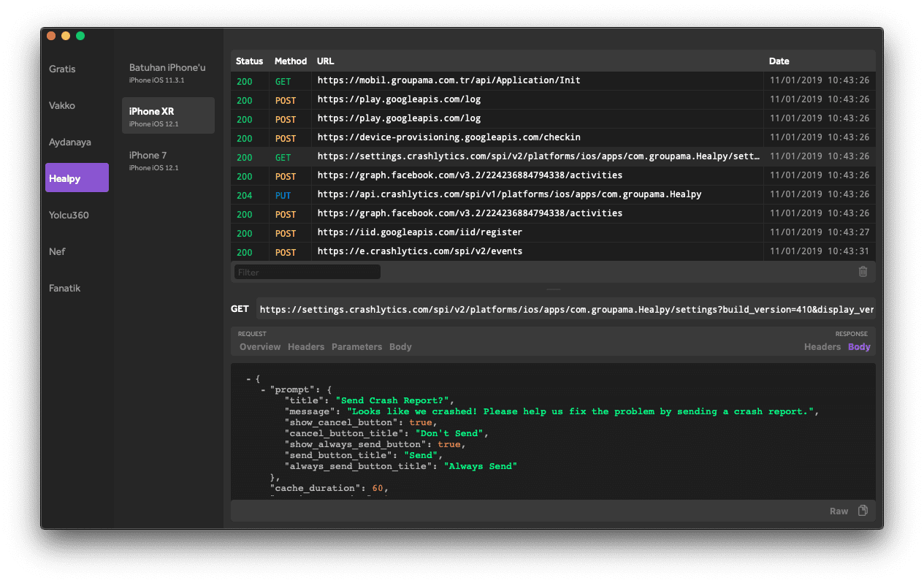Copy response body with clipboard icon
Viewport: 924px width, 583px height.
[x=863, y=511]
